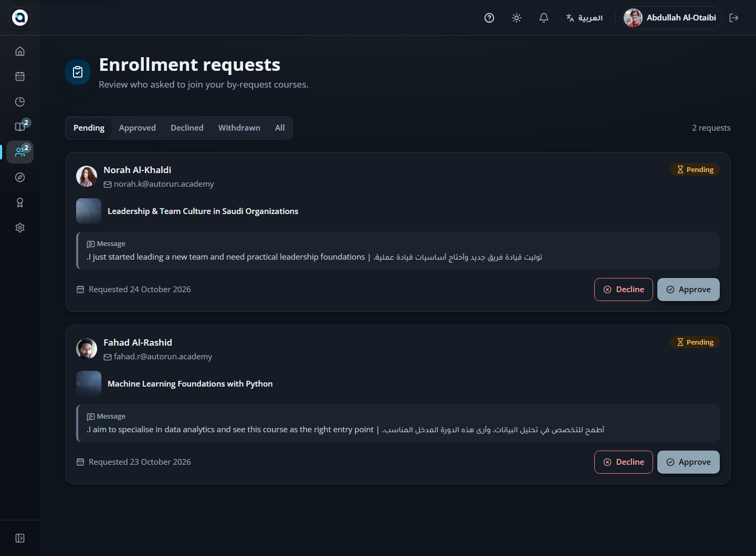Viewport: 756px width, 556px height.
Task: Decline Norah Al-Khaldi's request
Action: click(x=624, y=290)
